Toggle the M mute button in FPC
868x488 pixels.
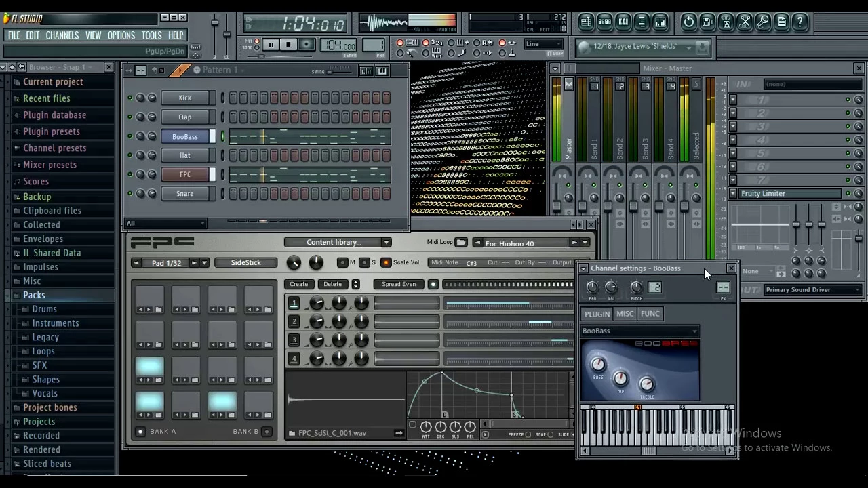[342, 262]
